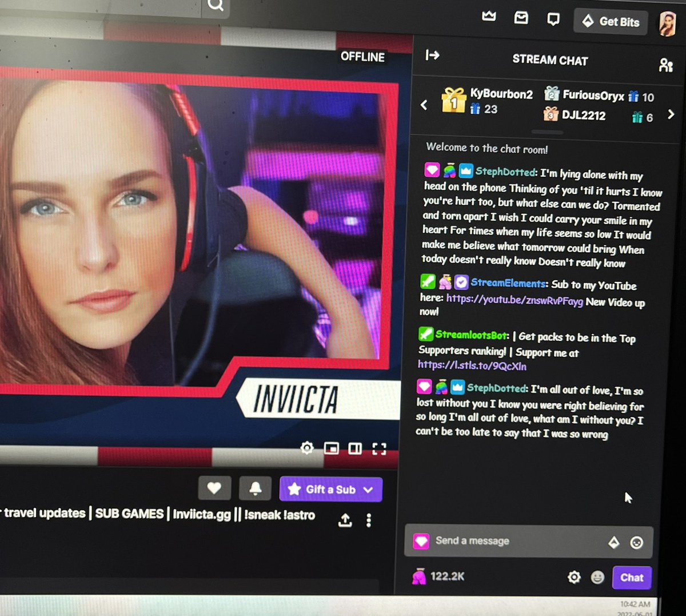Select FuriousOryx gifter entry

click(x=599, y=96)
